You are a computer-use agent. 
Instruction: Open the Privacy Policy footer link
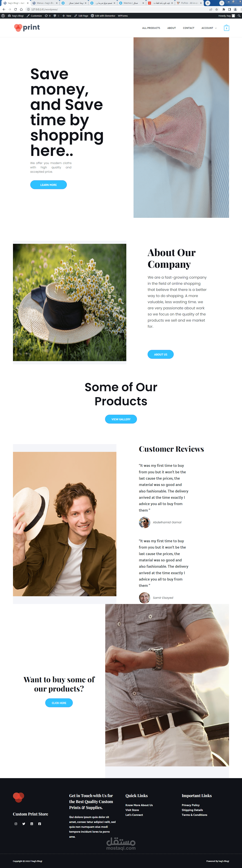pos(190,805)
